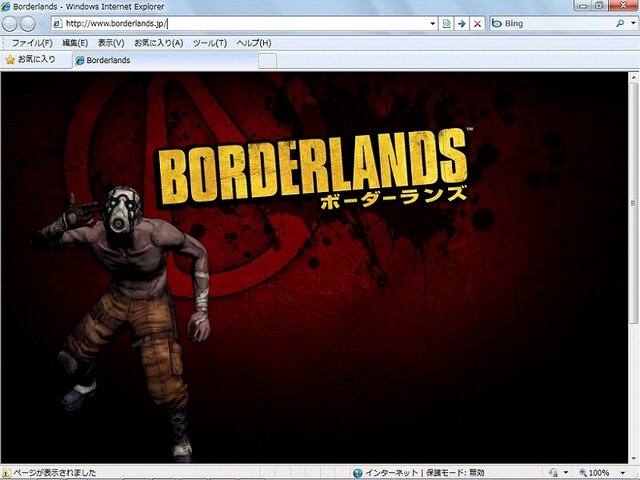Open the 表示(V) menu

click(x=111, y=43)
